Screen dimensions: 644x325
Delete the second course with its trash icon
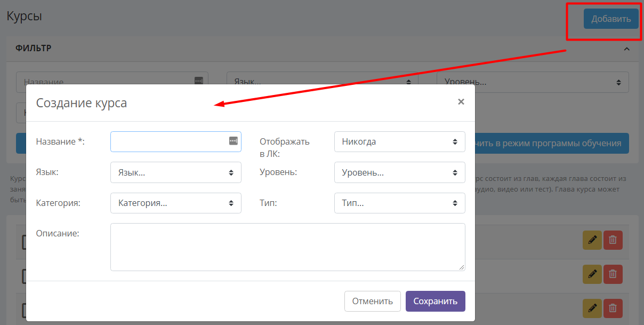coord(613,274)
